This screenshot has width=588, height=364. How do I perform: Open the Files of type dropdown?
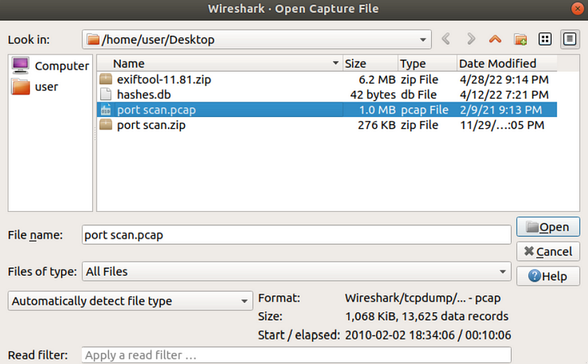pos(503,272)
